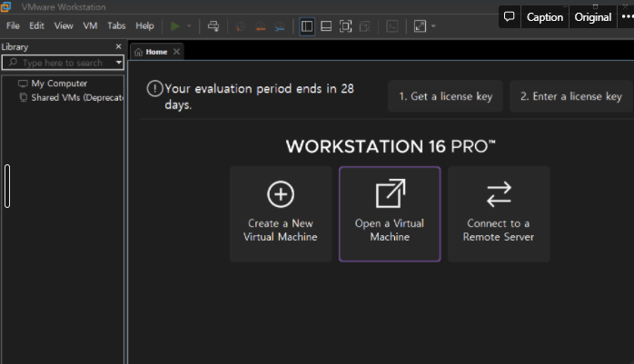Click Enter a license key button
Image resolution: width=634 pixels, height=364 pixels.
click(571, 96)
